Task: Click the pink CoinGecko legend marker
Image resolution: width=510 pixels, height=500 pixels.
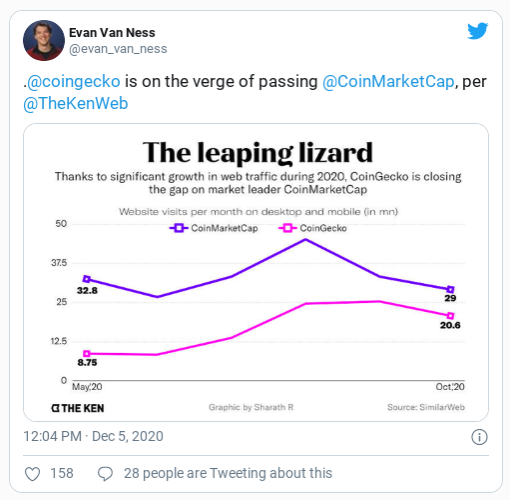Action: 288,228
